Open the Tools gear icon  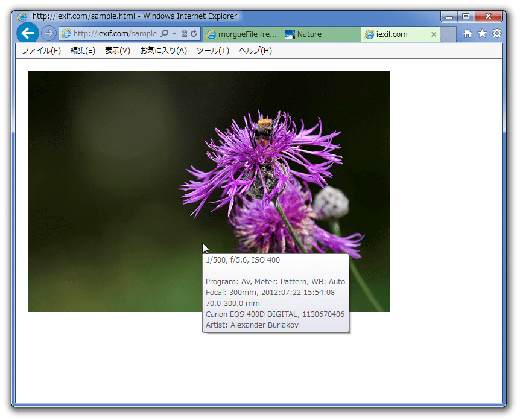[497, 34]
